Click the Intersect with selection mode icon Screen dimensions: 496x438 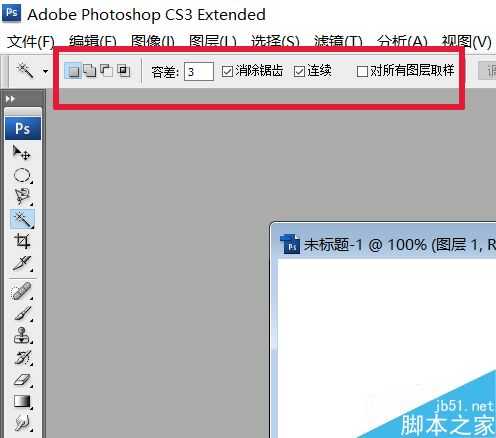click(124, 71)
